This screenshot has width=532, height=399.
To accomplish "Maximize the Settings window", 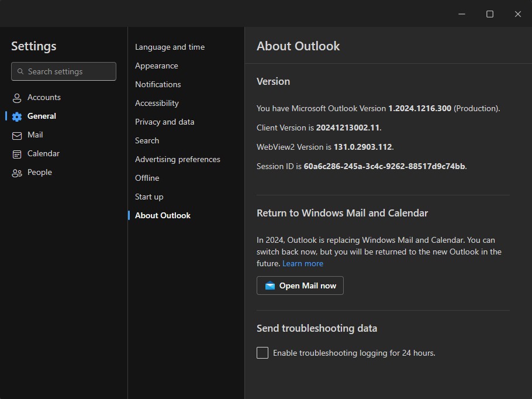I will click(x=490, y=14).
